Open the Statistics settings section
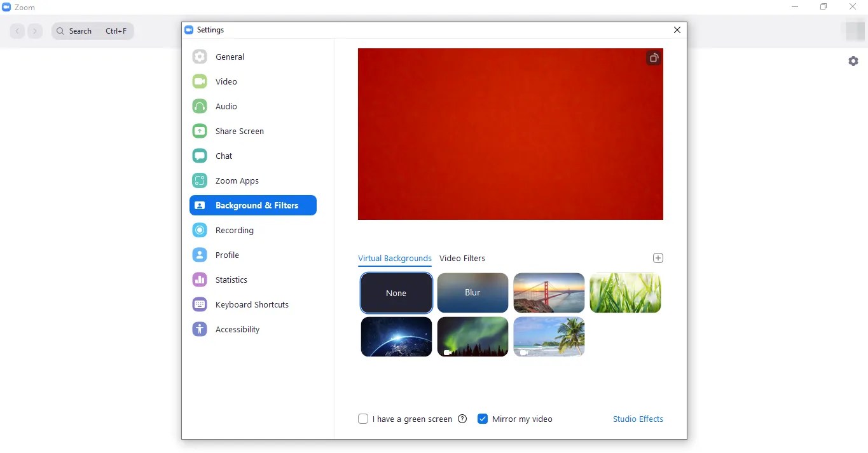 [x=231, y=280]
